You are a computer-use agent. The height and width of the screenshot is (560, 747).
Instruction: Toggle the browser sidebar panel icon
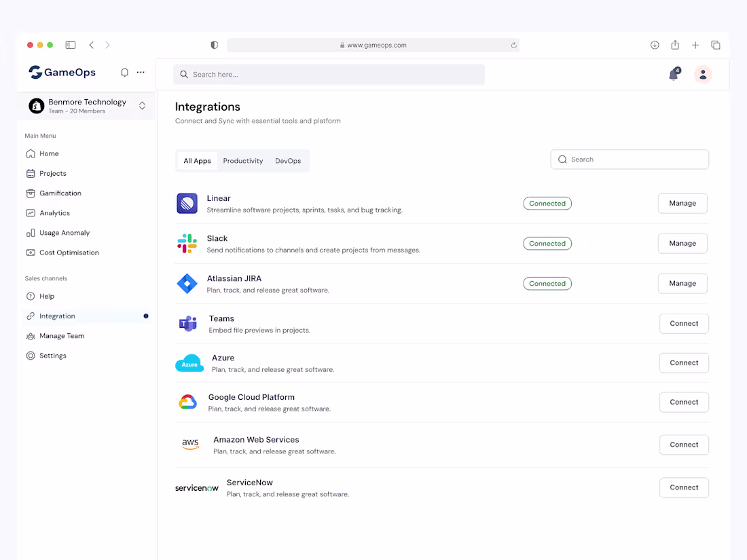(x=71, y=45)
